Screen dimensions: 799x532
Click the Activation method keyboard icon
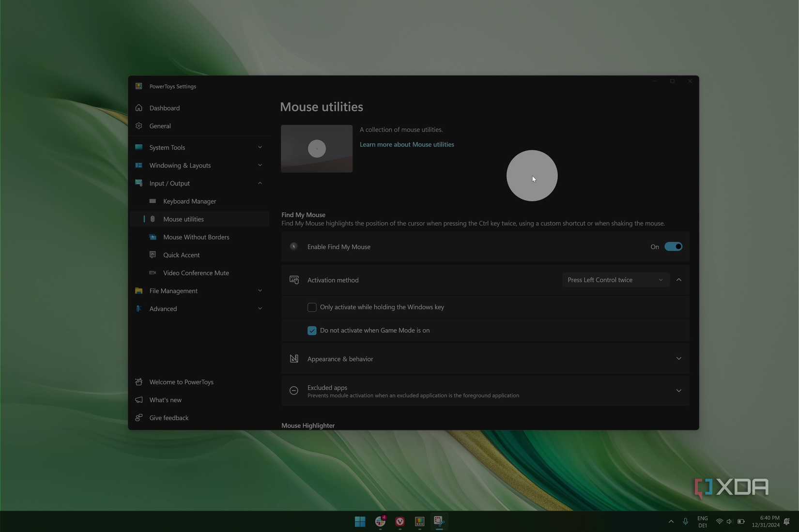(294, 280)
